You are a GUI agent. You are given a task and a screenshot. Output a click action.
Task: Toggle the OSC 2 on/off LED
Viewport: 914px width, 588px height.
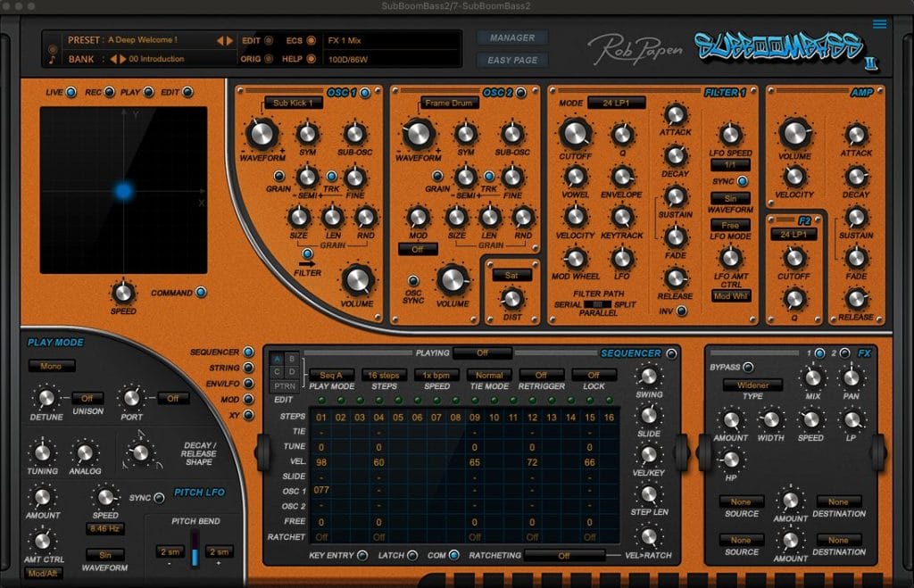520,93
